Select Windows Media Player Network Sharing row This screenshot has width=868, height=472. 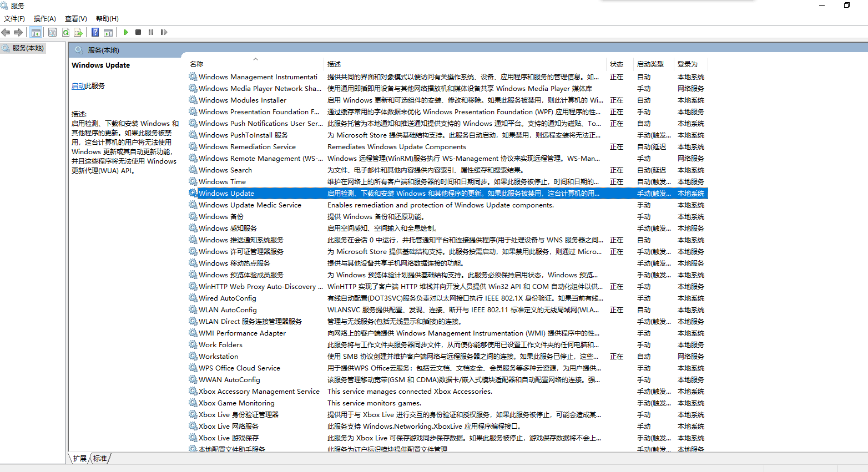[x=448, y=88]
